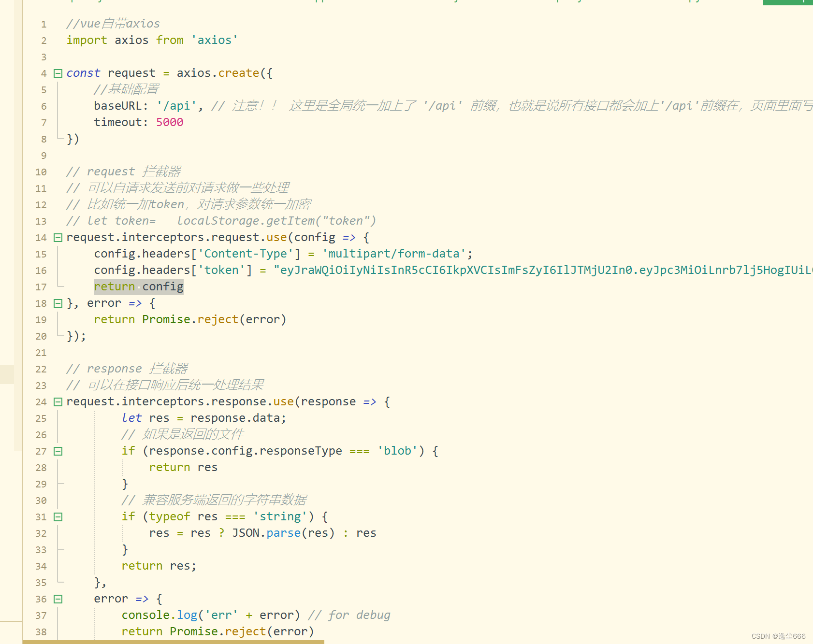Click the 'axios' import string on line 2
The width and height of the screenshot is (813, 644).
(215, 40)
